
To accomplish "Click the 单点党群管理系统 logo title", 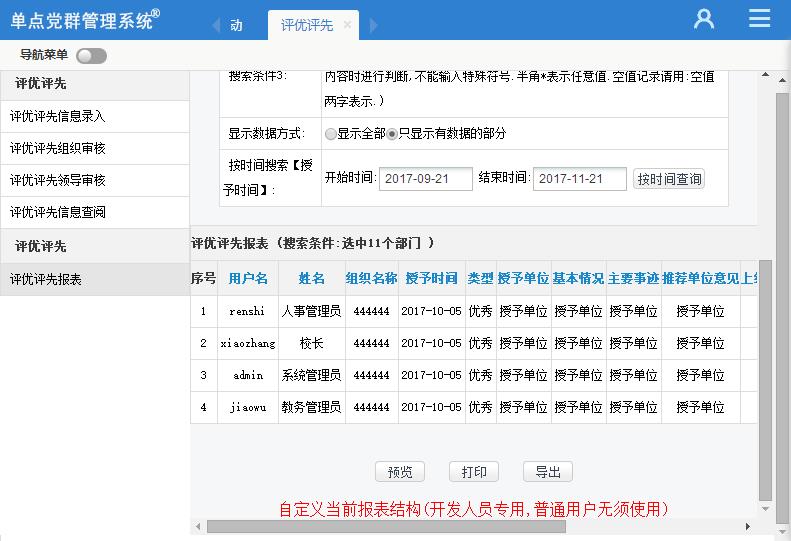I will pyautogui.click(x=85, y=20).
